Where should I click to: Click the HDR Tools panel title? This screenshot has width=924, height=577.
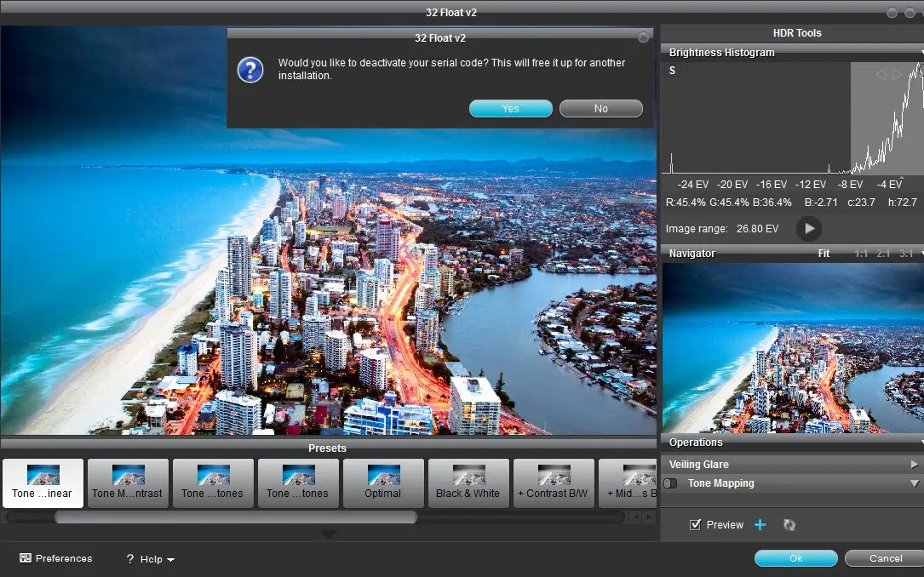coord(797,33)
